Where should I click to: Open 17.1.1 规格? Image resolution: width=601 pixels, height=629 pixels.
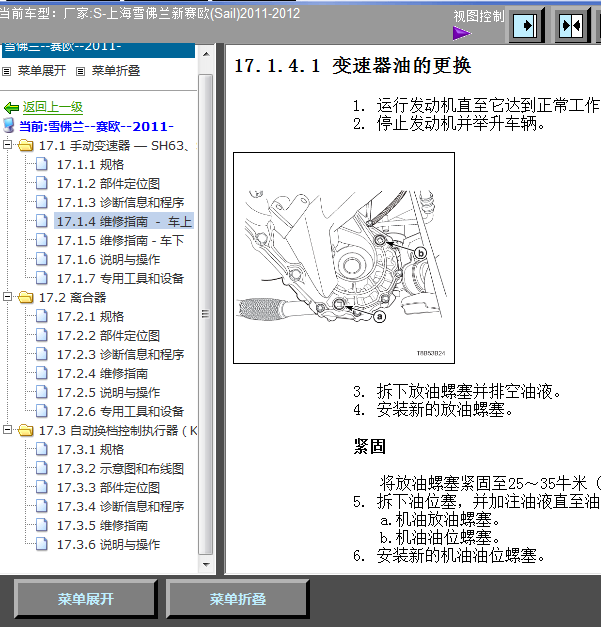90,164
